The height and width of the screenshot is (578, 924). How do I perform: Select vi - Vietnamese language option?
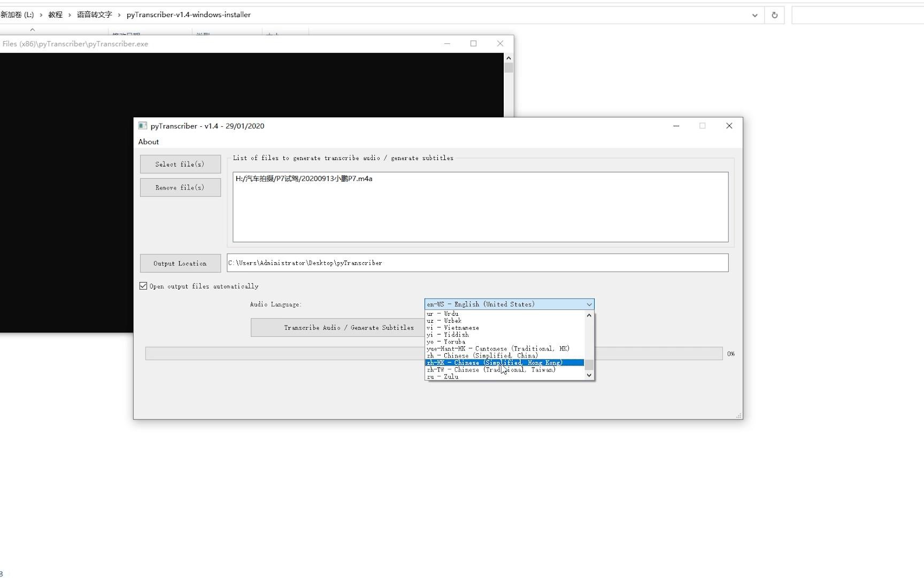tap(504, 328)
